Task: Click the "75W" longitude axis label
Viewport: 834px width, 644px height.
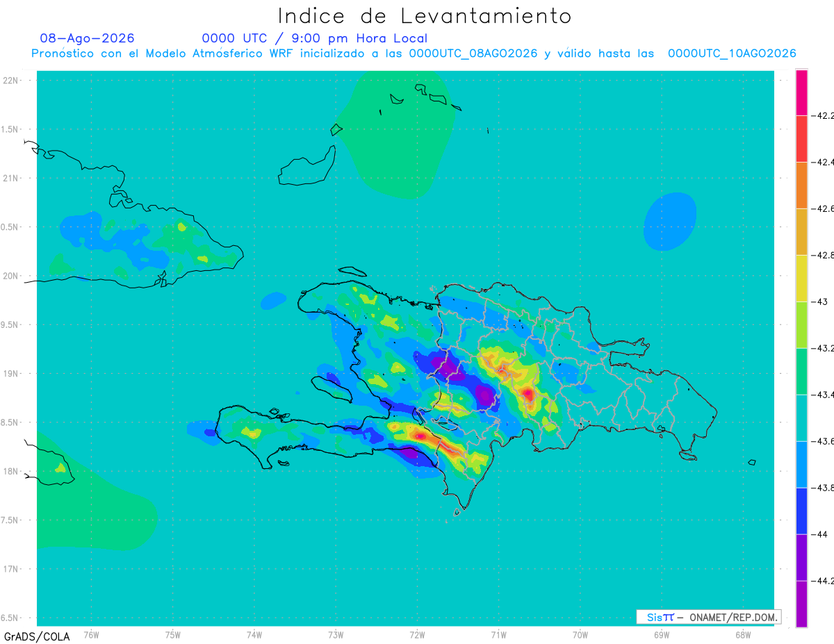Action: 173,634
